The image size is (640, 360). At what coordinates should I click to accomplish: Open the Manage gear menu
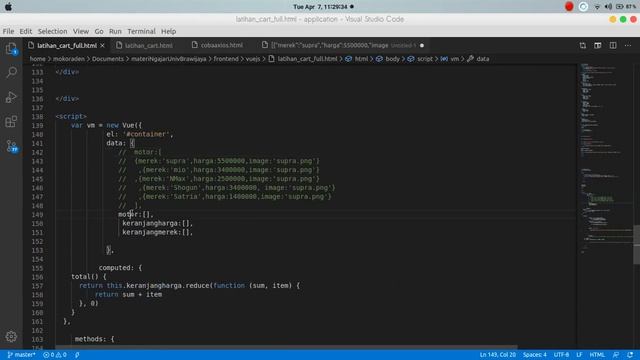[11, 336]
